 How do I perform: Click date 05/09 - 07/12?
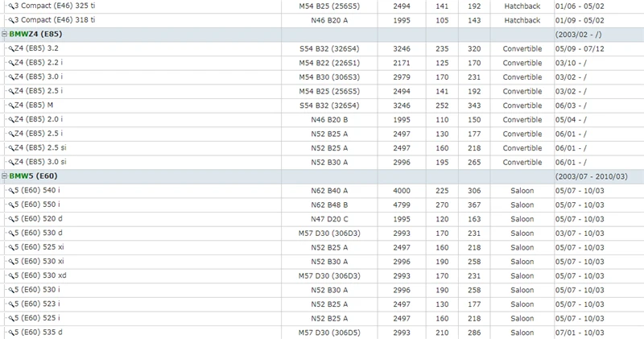tap(580, 49)
